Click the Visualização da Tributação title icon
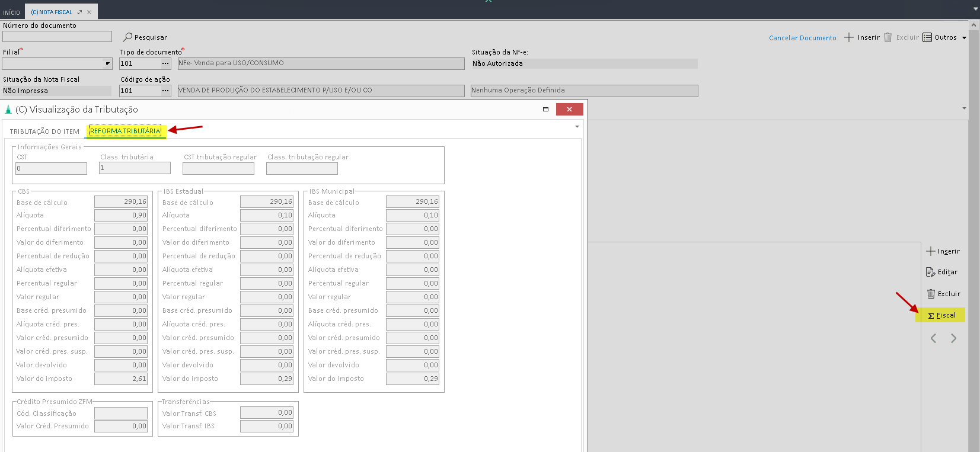This screenshot has height=452, width=980. (8, 110)
